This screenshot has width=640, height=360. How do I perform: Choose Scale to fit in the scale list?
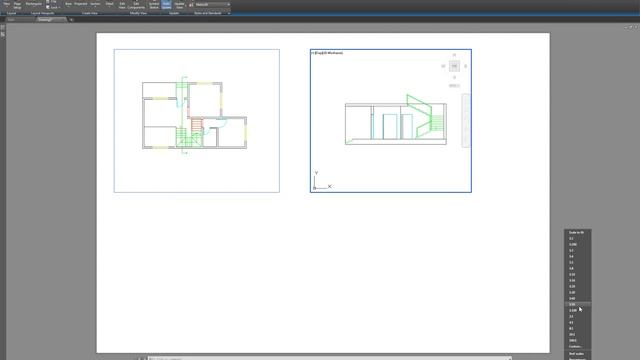point(578,232)
